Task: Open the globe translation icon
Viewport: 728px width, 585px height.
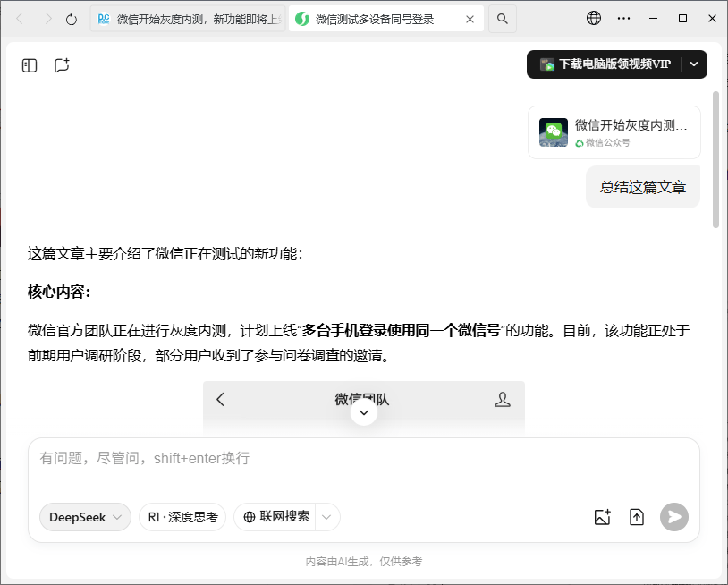Action: [591, 18]
